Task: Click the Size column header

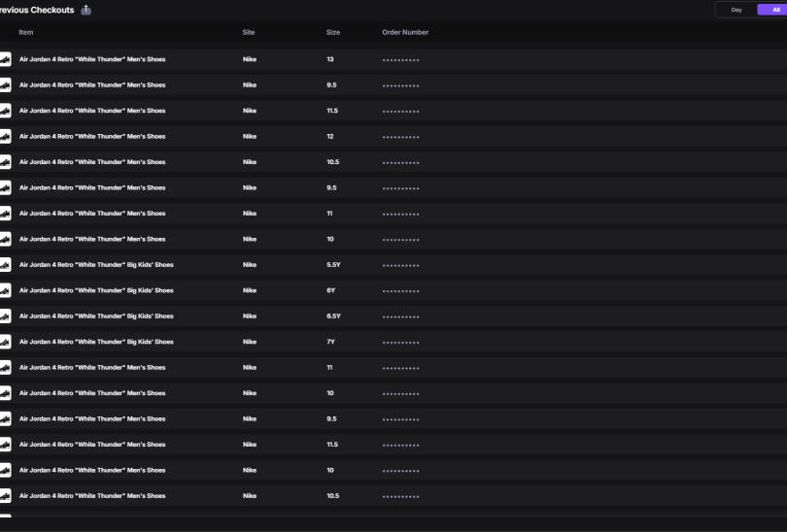Action: [x=332, y=32]
